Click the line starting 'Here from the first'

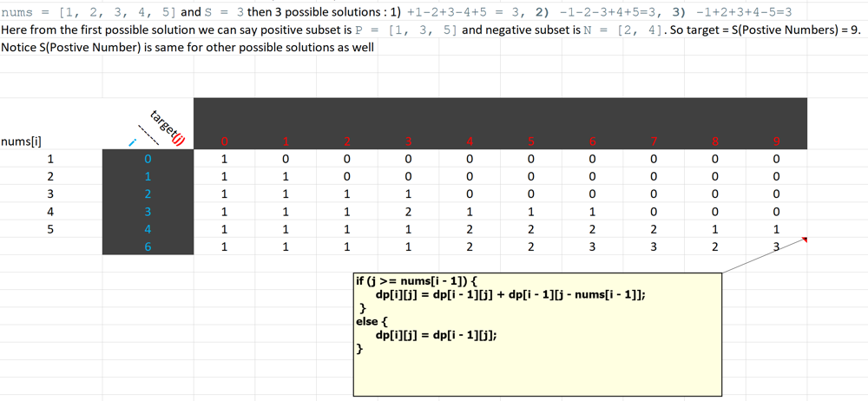[260, 30]
